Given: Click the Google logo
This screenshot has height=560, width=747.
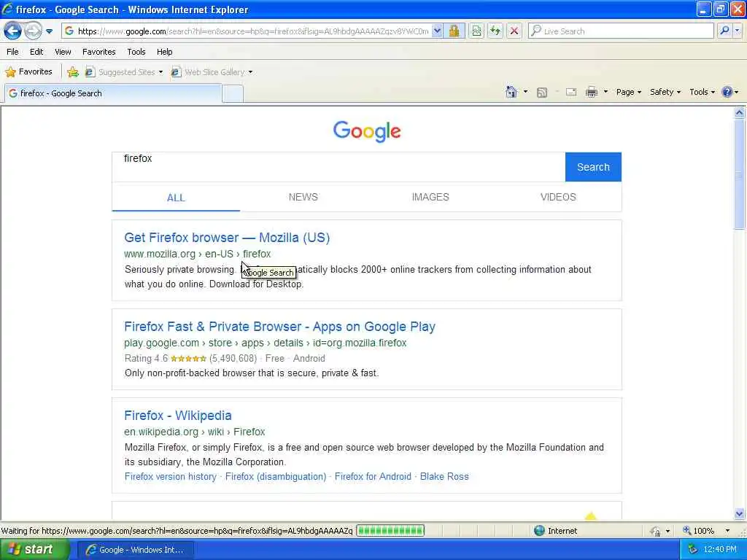Looking at the screenshot, I should point(367,131).
